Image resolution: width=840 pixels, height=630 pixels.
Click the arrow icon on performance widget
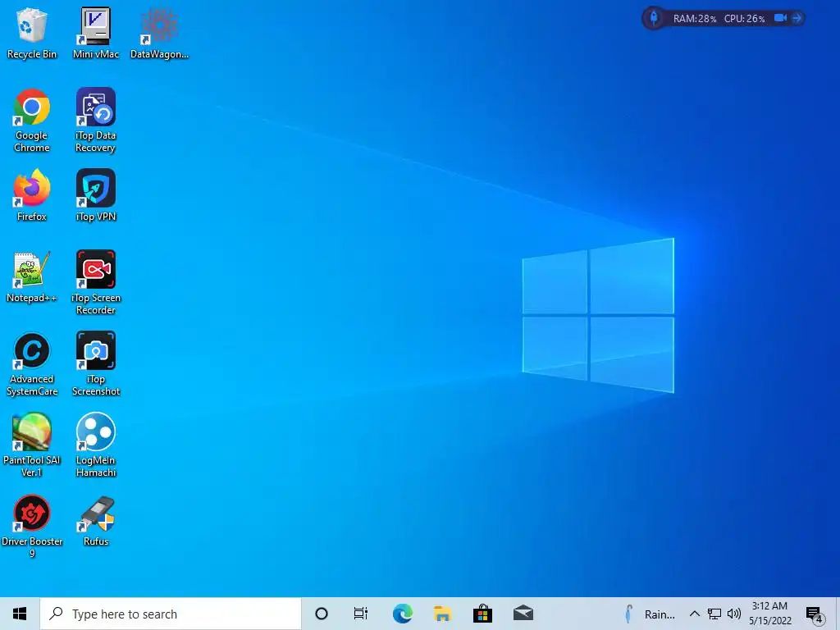[x=797, y=18]
